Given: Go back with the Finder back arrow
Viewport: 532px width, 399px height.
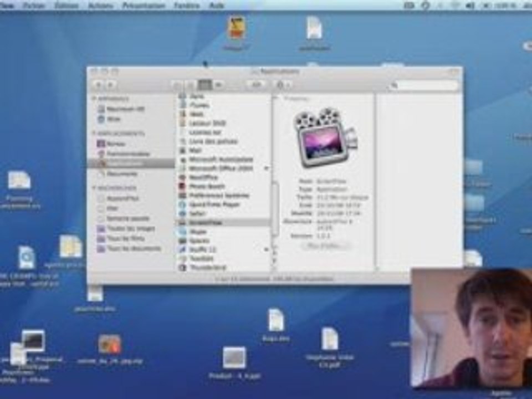Looking at the screenshot, I should click(x=99, y=85).
